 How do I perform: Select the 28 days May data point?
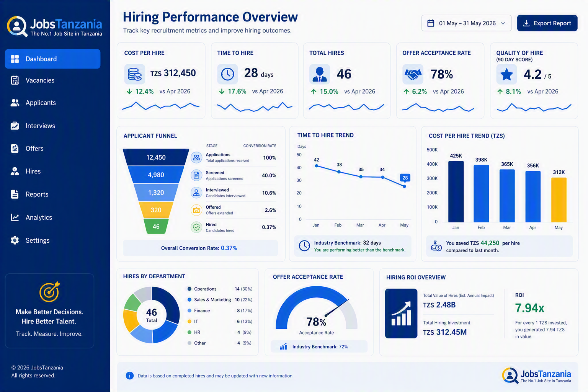pos(405,186)
